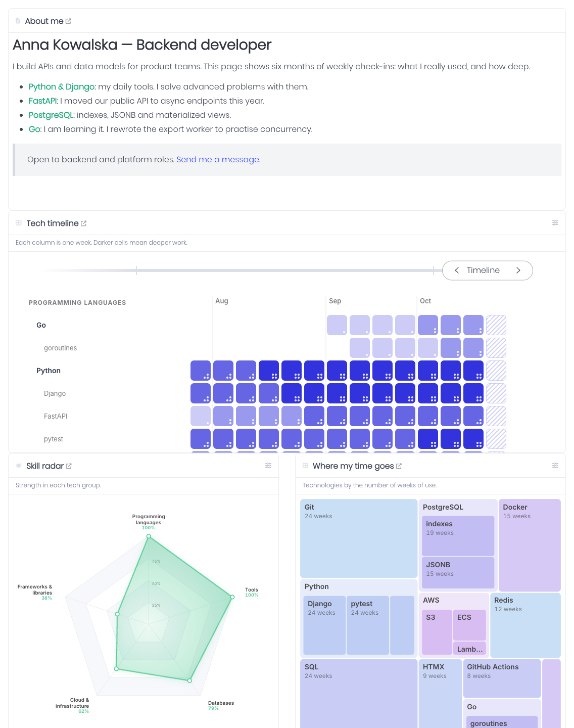Open Where my time goes external link icon
The image size is (574, 728).
click(x=399, y=466)
